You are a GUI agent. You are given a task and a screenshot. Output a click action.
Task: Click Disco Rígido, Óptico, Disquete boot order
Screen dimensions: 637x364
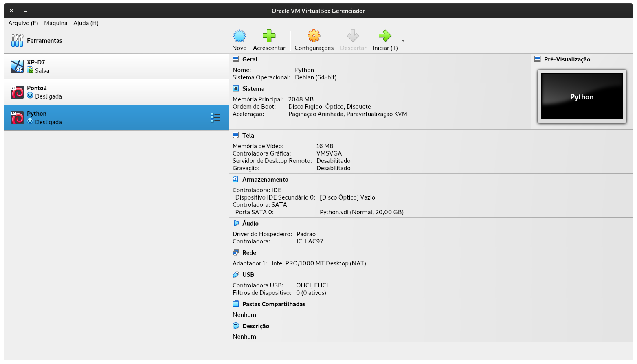point(329,107)
